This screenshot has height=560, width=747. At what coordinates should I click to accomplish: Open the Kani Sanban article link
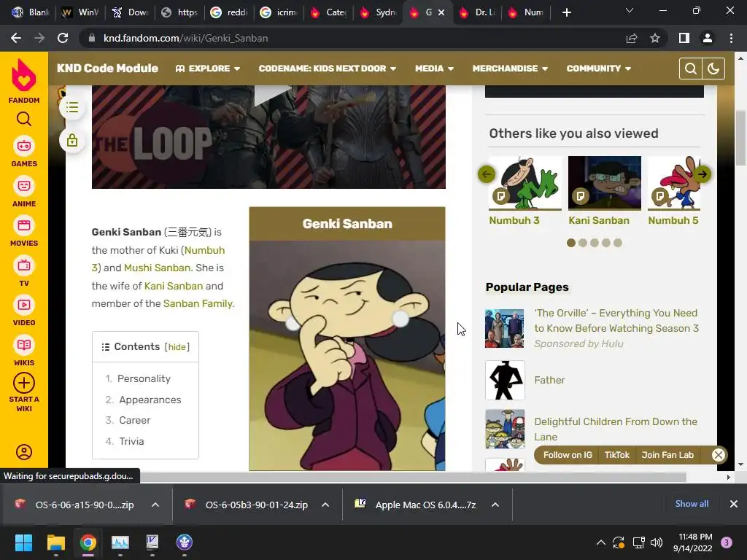pyautogui.click(x=174, y=286)
